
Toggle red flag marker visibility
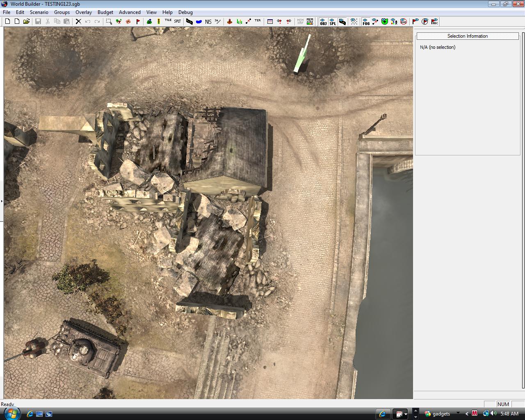pos(415,21)
